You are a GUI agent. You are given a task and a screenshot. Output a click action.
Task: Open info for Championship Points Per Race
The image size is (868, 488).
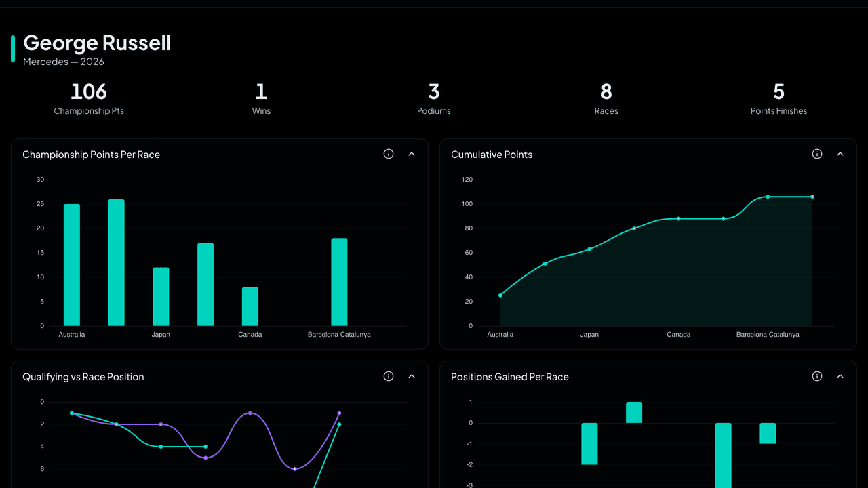point(389,154)
